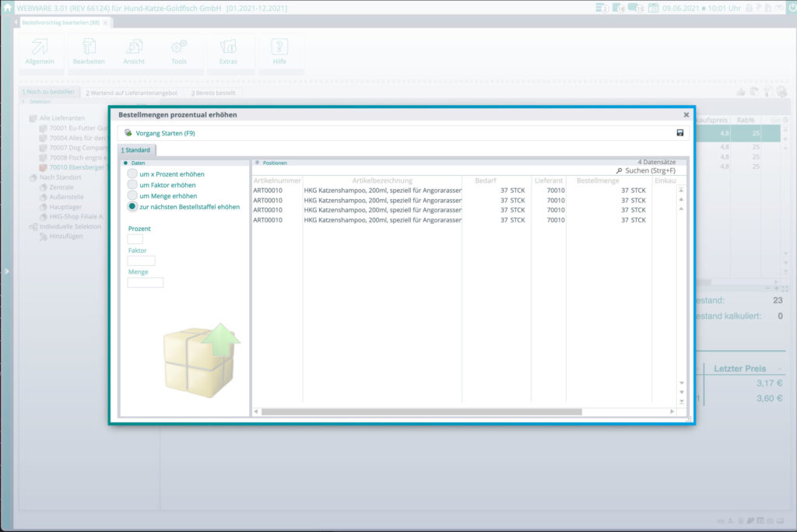Click Hinzufügen in the selection tree

66,236
